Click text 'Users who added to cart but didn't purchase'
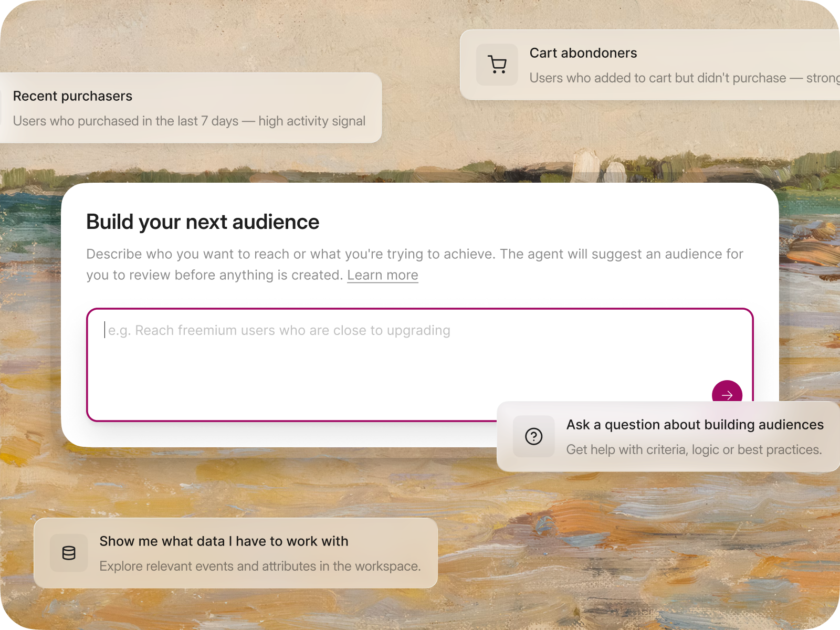This screenshot has height=630, width=840. (x=658, y=78)
